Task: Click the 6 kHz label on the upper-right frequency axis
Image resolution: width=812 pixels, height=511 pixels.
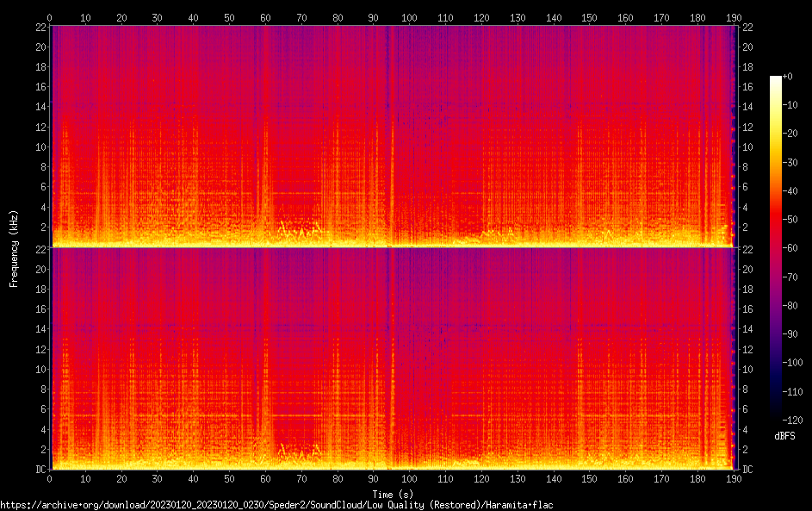Action: (x=746, y=187)
